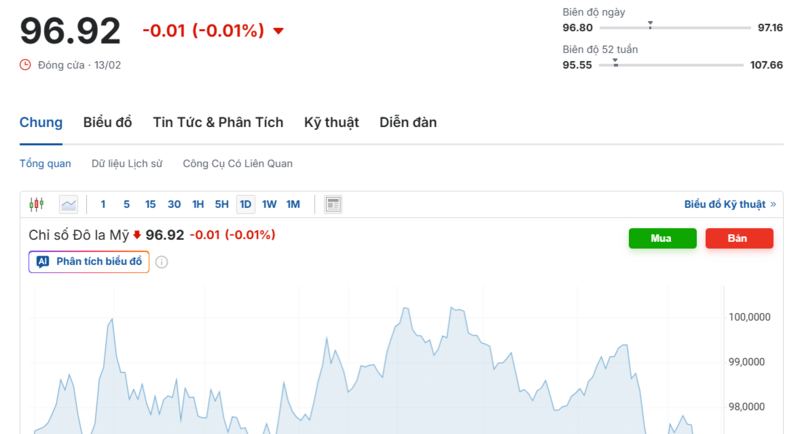This screenshot has width=800, height=434.
Task: Open the Biểu đồ tab
Action: (108, 122)
